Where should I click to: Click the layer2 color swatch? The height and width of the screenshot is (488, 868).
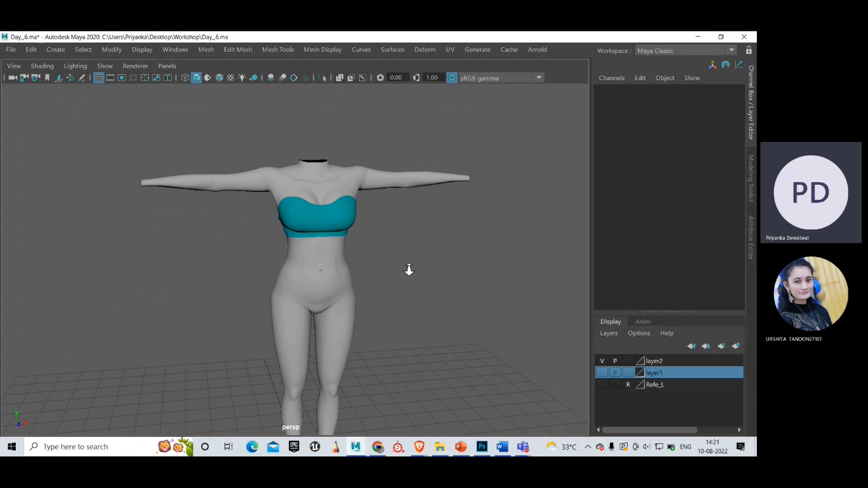point(640,361)
